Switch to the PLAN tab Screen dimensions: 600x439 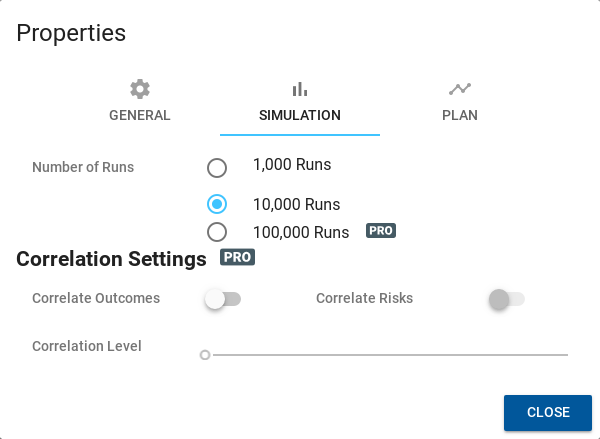pyautogui.click(x=460, y=103)
